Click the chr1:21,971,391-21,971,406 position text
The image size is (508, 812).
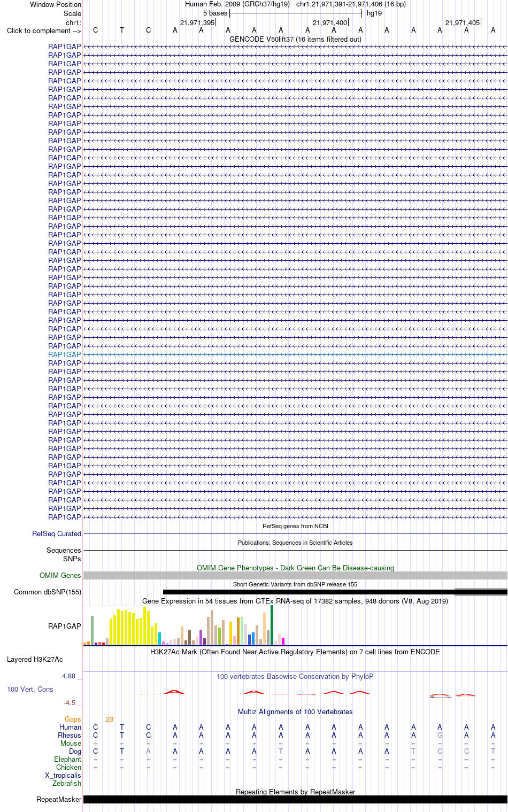[339, 4]
